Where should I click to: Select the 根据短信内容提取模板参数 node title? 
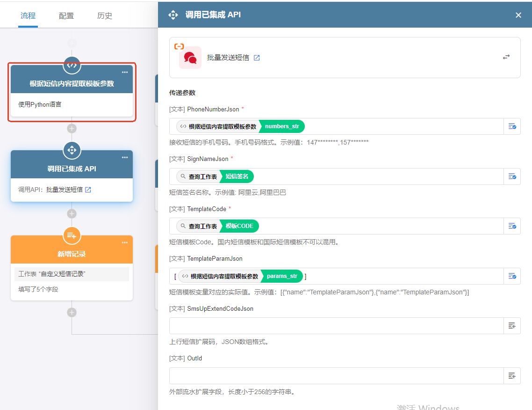72,84
